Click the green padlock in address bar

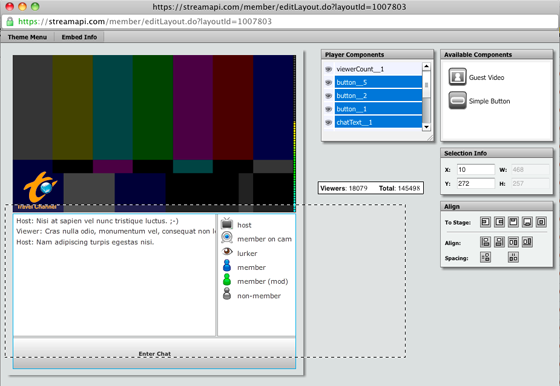[10, 21]
